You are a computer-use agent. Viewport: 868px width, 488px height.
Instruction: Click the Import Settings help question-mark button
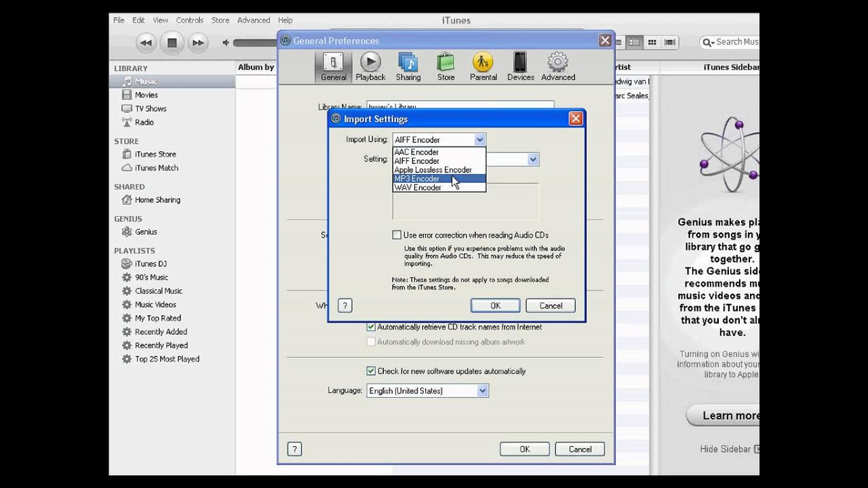pos(344,306)
